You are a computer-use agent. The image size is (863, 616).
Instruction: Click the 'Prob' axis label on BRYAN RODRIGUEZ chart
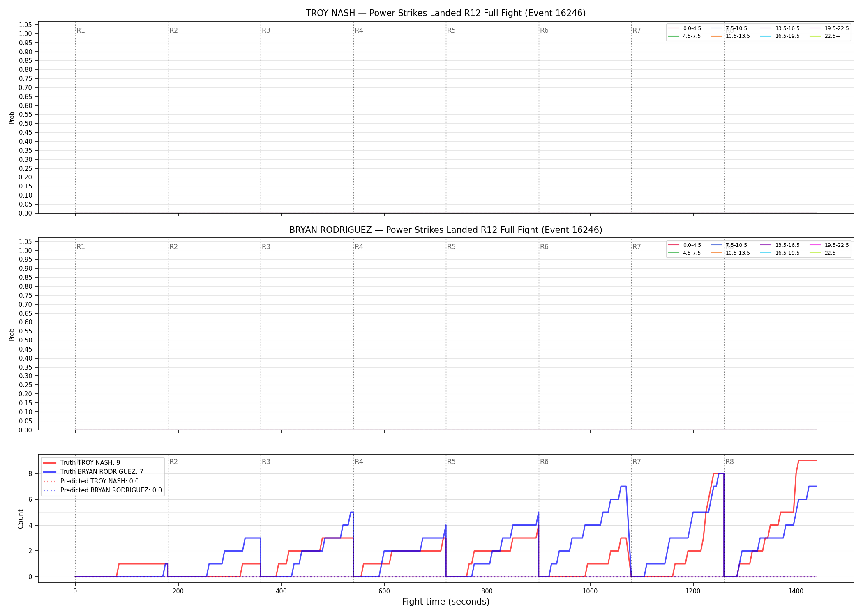click(12, 334)
